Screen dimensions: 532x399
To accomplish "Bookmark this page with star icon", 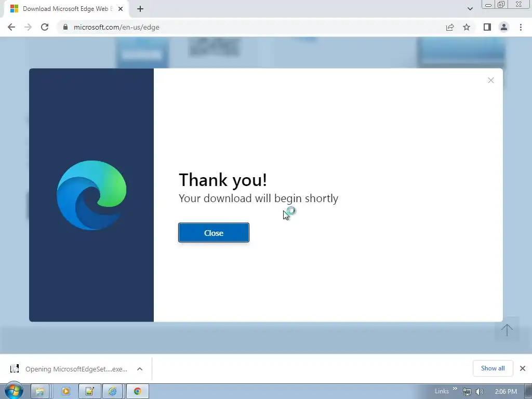I will coord(467,27).
